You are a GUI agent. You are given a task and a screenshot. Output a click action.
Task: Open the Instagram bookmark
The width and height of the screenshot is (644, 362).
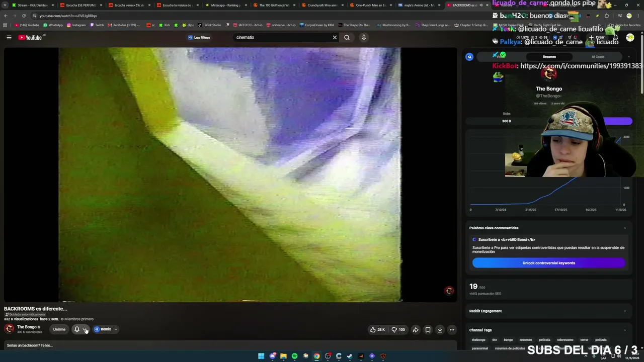click(76, 25)
